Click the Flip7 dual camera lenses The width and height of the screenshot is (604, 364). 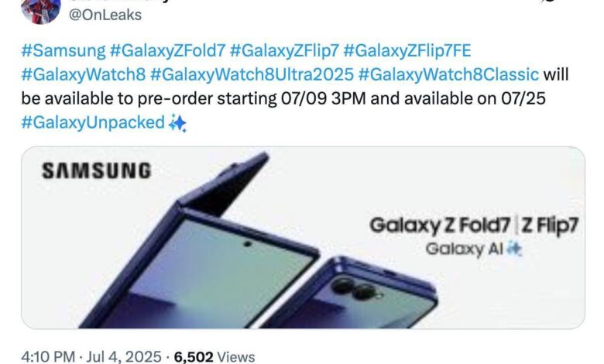click(x=353, y=291)
